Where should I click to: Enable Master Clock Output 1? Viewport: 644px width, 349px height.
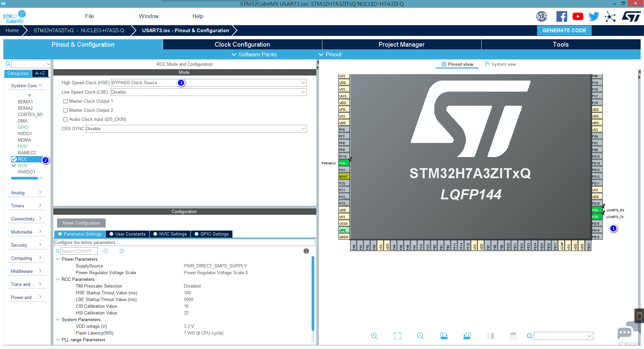(x=65, y=101)
